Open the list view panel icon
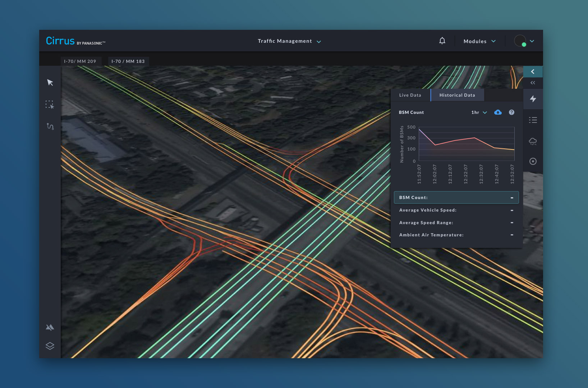The width and height of the screenshot is (588, 388). pos(533,120)
